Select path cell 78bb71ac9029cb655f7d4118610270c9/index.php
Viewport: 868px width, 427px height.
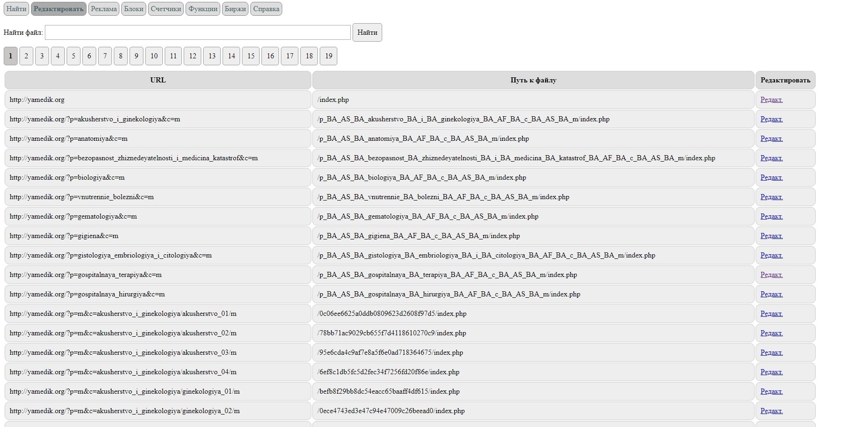(533, 333)
